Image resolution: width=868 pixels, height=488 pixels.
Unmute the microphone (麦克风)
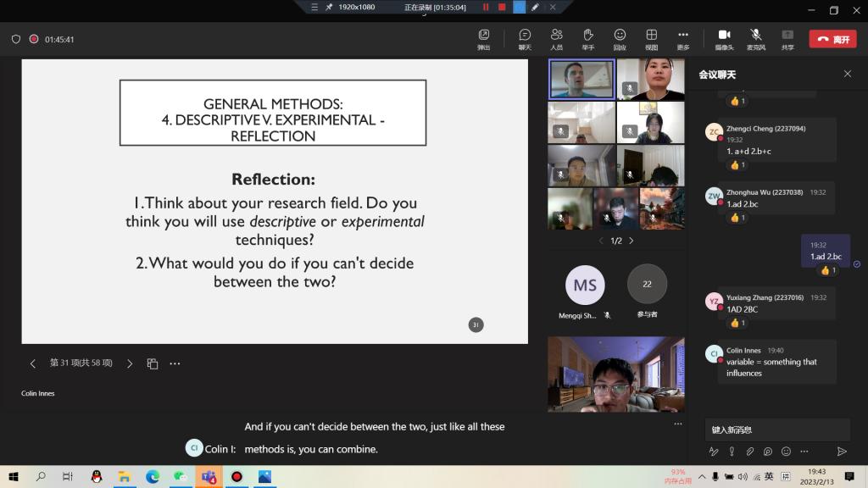tap(755, 38)
